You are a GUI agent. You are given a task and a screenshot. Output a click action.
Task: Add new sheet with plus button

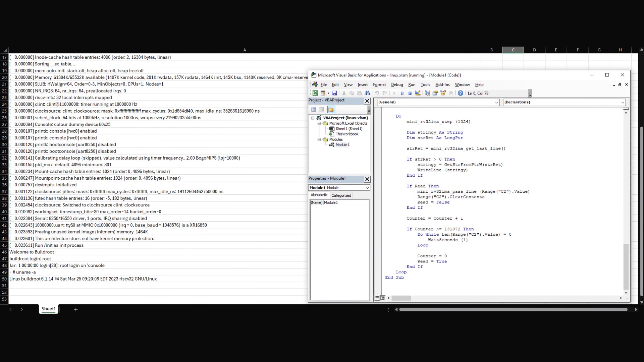pyautogui.click(x=76, y=309)
